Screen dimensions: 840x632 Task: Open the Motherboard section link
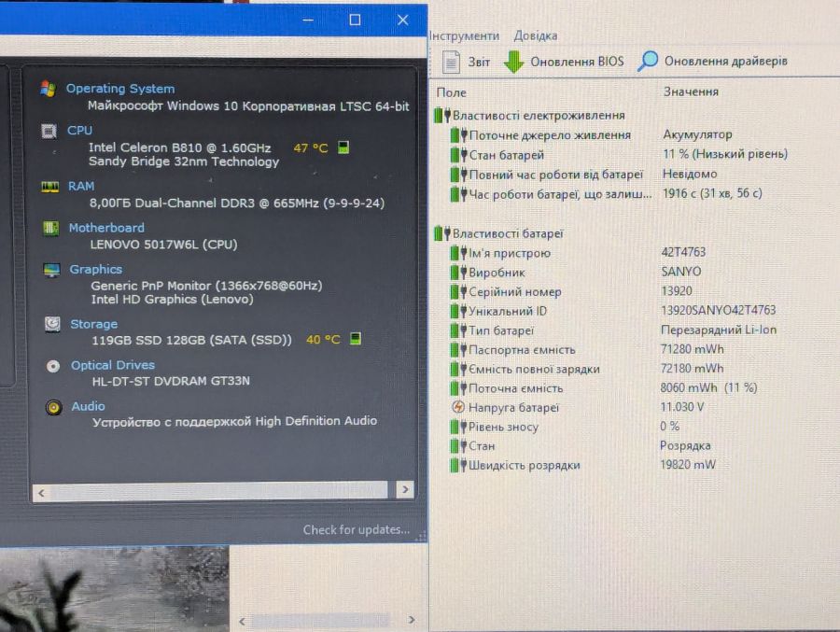(106, 228)
